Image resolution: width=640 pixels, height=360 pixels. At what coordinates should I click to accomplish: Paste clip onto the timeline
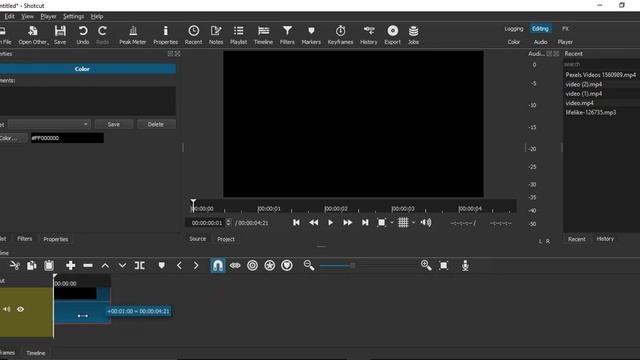click(x=49, y=266)
